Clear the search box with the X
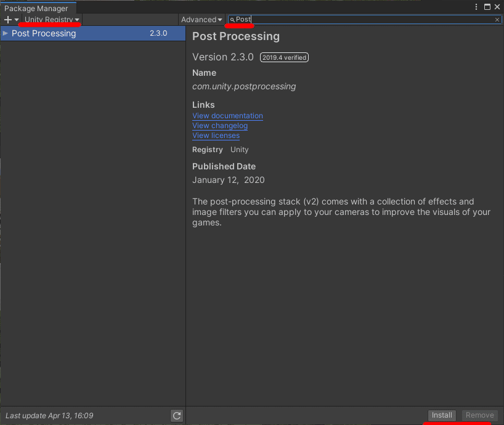The image size is (504, 425). 497,20
